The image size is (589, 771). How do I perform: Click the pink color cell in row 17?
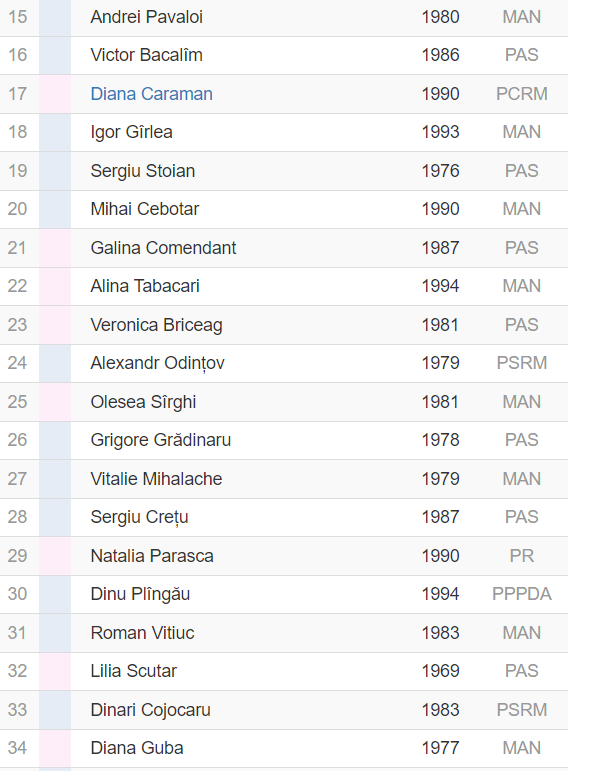[x=55, y=94]
